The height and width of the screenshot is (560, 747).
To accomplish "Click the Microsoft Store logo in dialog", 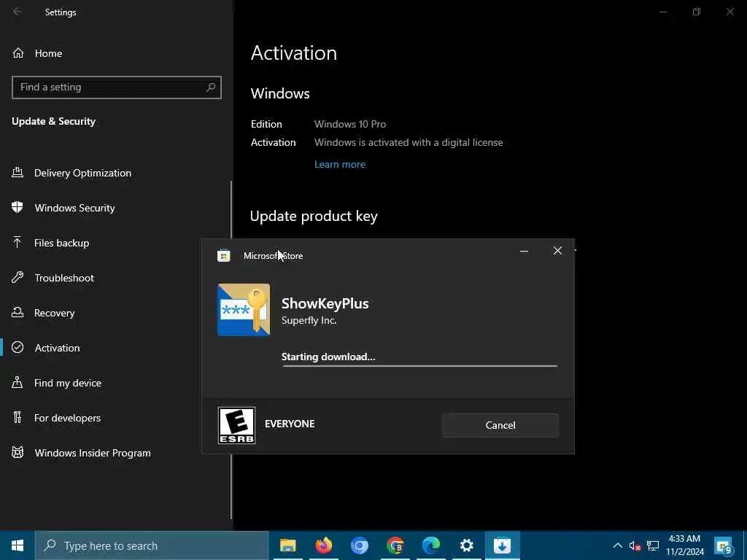I will (x=223, y=256).
